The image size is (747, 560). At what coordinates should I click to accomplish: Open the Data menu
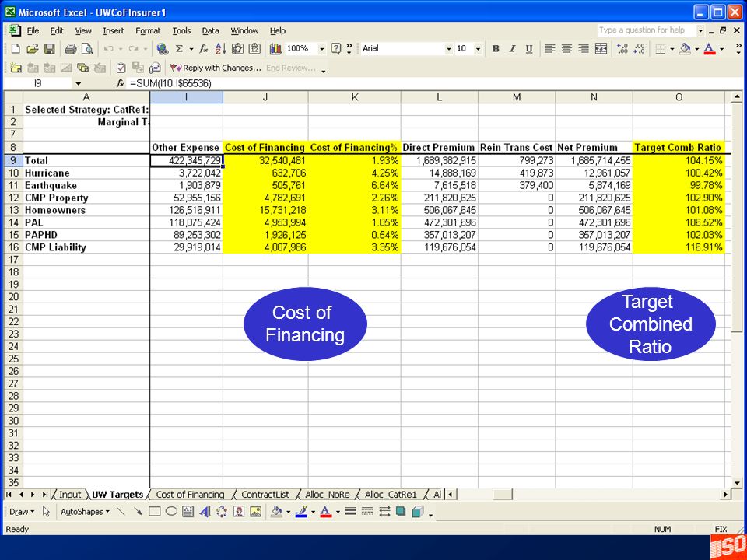pyautogui.click(x=210, y=31)
